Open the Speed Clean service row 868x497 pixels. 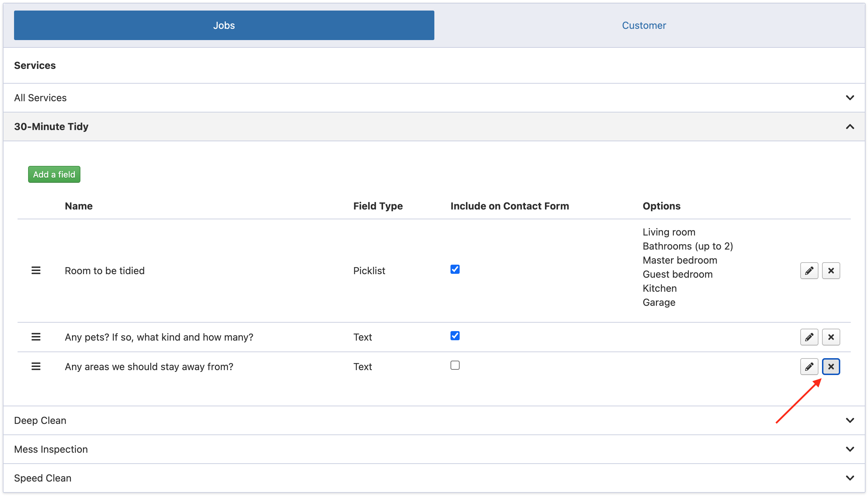pos(434,478)
